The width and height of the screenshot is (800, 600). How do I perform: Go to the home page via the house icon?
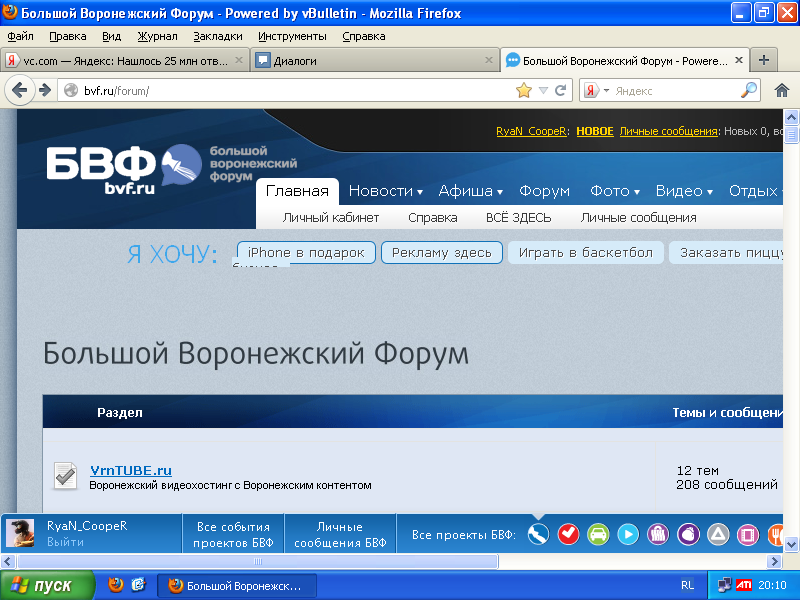click(x=782, y=91)
